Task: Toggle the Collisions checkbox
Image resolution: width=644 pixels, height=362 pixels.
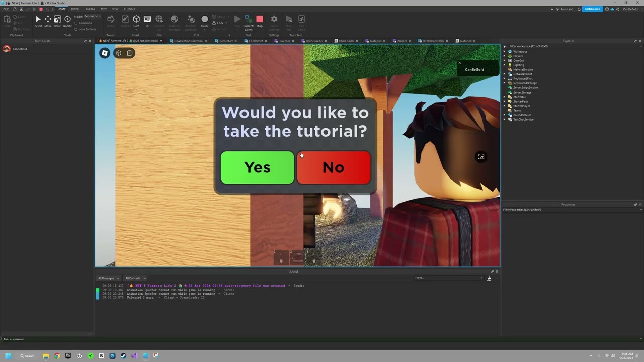Action: (x=76, y=23)
